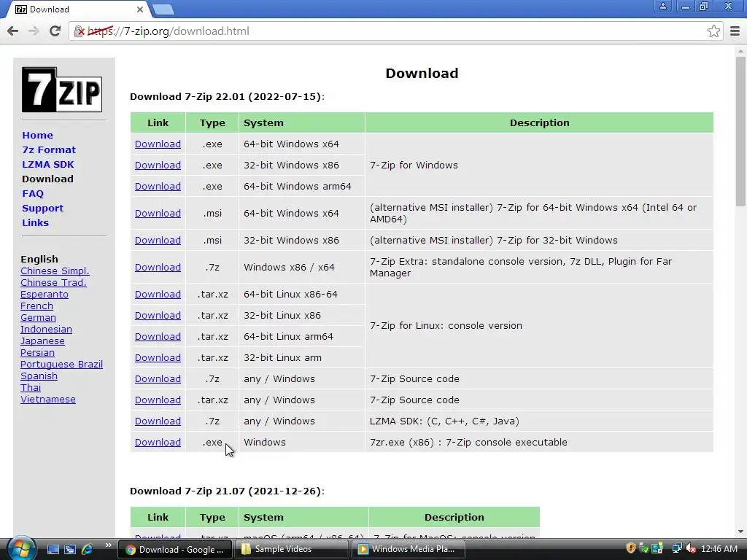747x560 pixels.
Task: Open the LZMA SDK sidebar link
Action: (x=47, y=164)
